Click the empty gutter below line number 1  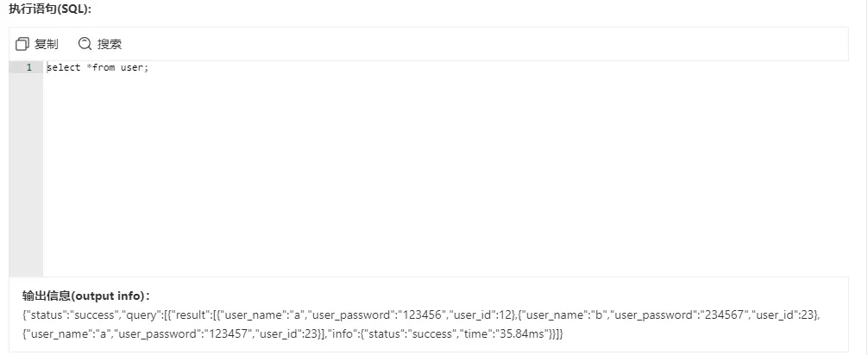[x=26, y=172]
